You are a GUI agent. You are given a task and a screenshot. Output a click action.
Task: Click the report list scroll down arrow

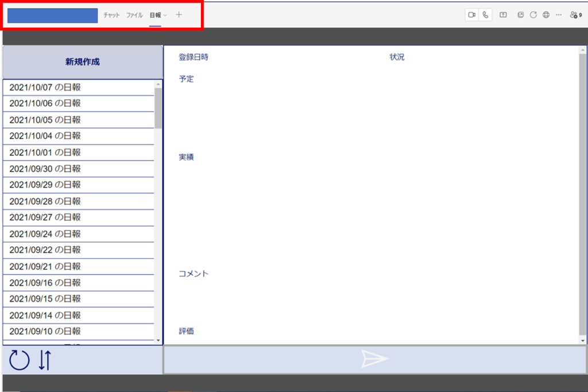click(158, 340)
